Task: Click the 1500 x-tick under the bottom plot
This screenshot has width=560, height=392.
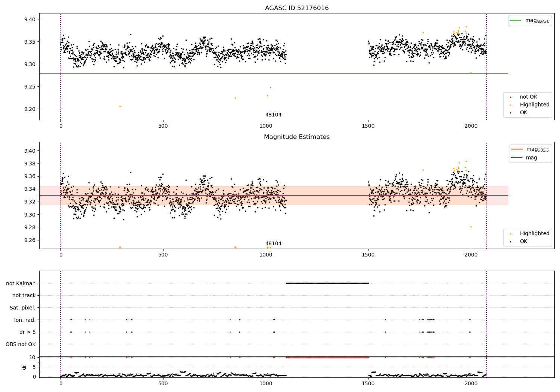Action: click(x=368, y=383)
